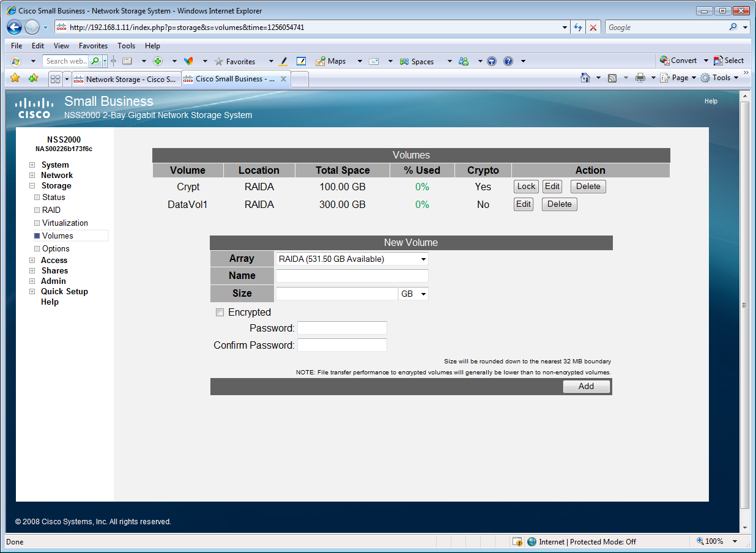Click the Add to Favorites star-plus icon

[34, 78]
